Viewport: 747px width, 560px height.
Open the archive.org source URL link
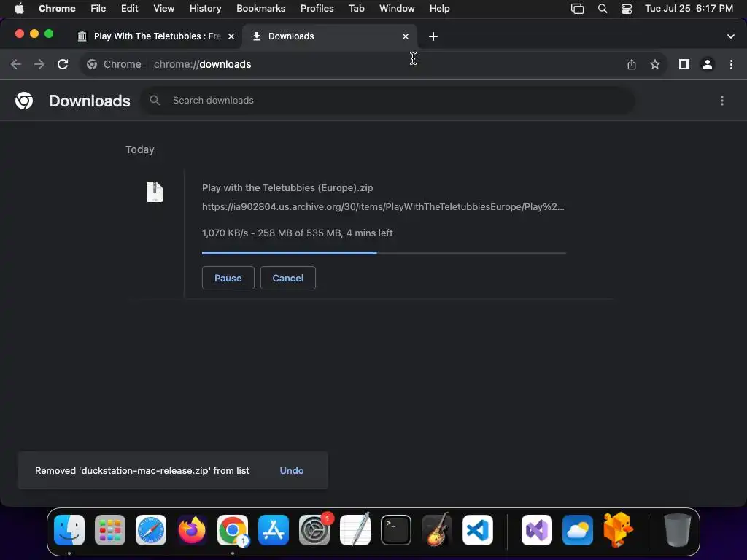383,206
